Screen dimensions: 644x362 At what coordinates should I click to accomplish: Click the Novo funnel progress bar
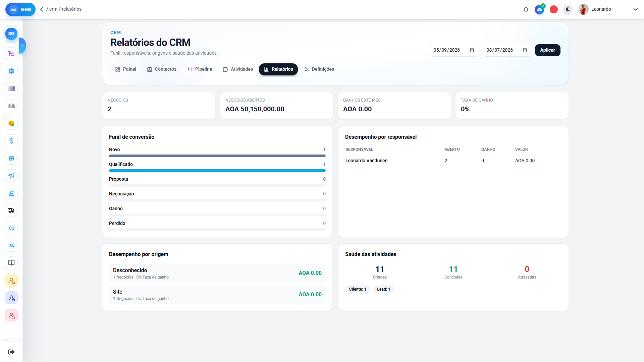point(217,156)
